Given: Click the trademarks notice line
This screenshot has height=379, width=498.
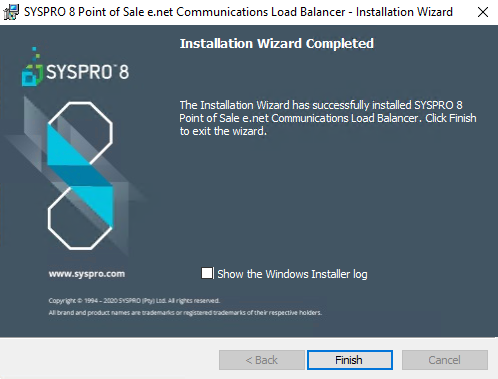Looking at the screenshot, I should pyautogui.click(x=185, y=313).
